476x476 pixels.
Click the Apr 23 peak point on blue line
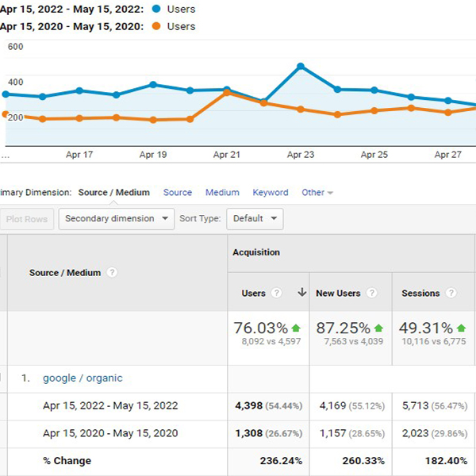(301, 66)
